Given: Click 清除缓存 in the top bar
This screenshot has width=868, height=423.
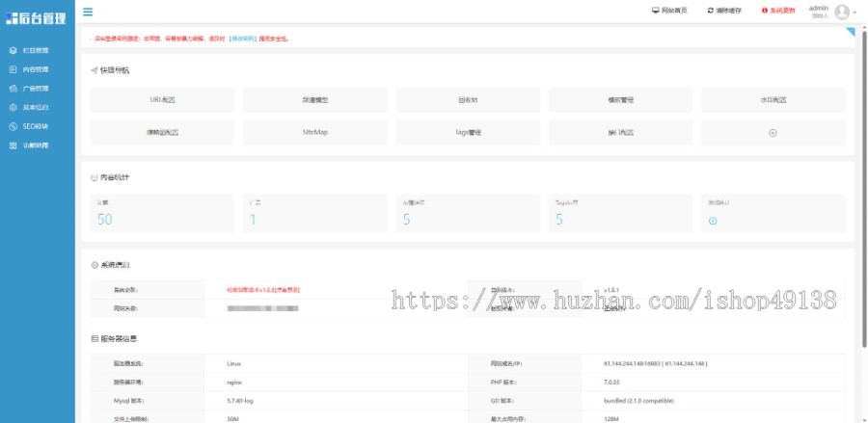Looking at the screenshot, I should point(724,11).
